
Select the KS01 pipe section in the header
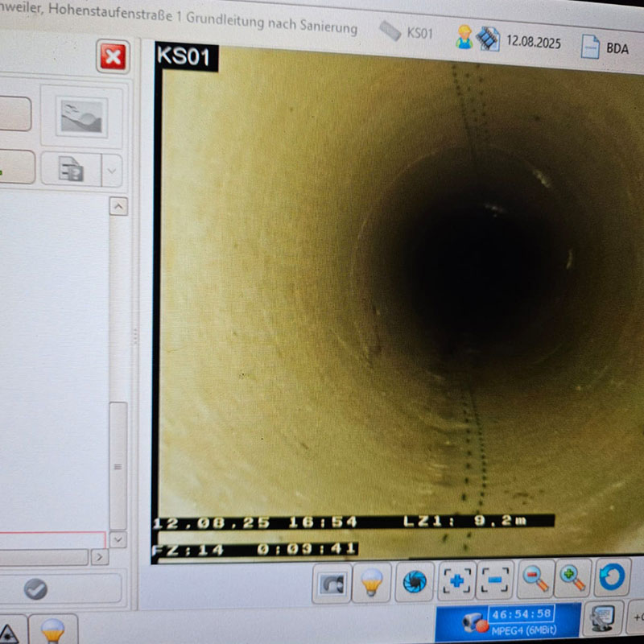[x=407, y=32]
